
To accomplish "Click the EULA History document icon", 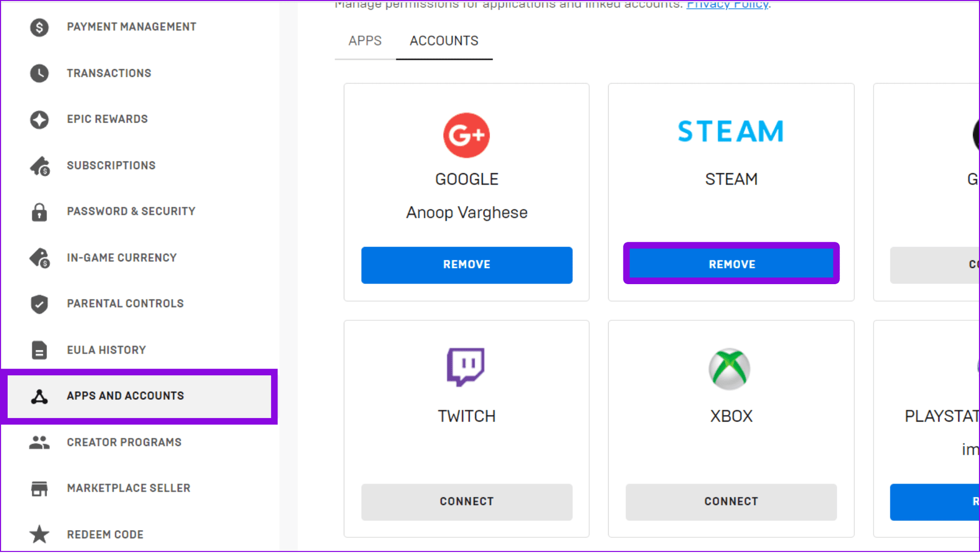I will pyautogui.click(x=39, y=350).
